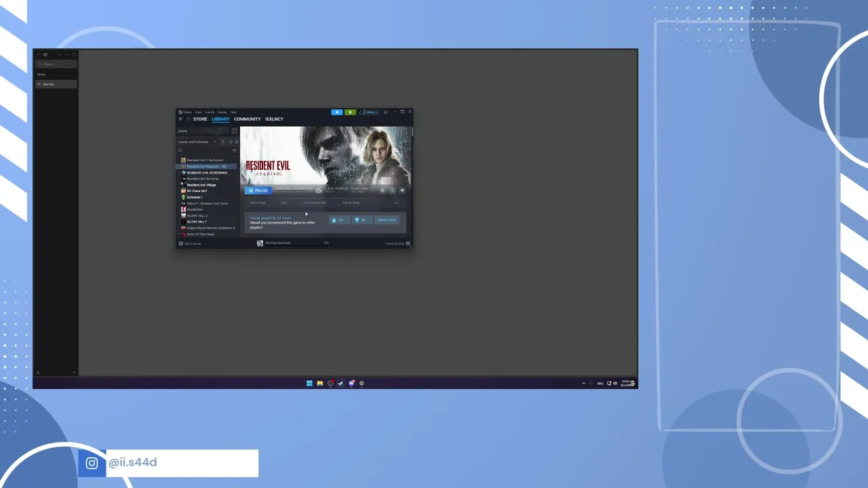Click the Steam Cloud status icon
Image resolution: width=868 pixels, height=488 pixels.
point(319,190)
